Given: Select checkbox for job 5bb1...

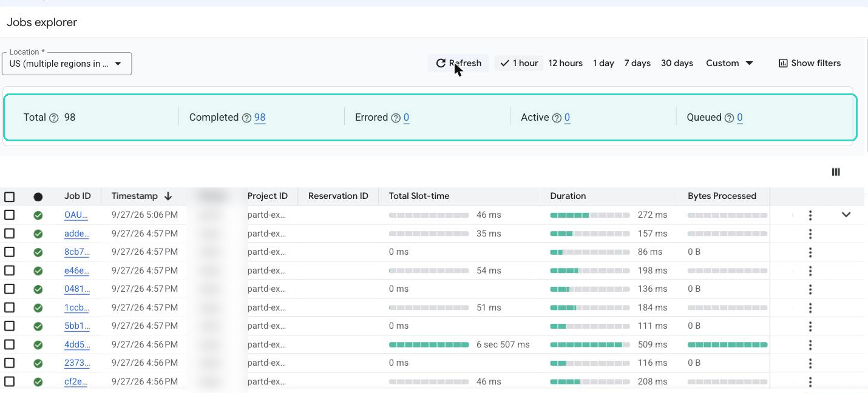Looking at the screenshot, I should (9, 326).
